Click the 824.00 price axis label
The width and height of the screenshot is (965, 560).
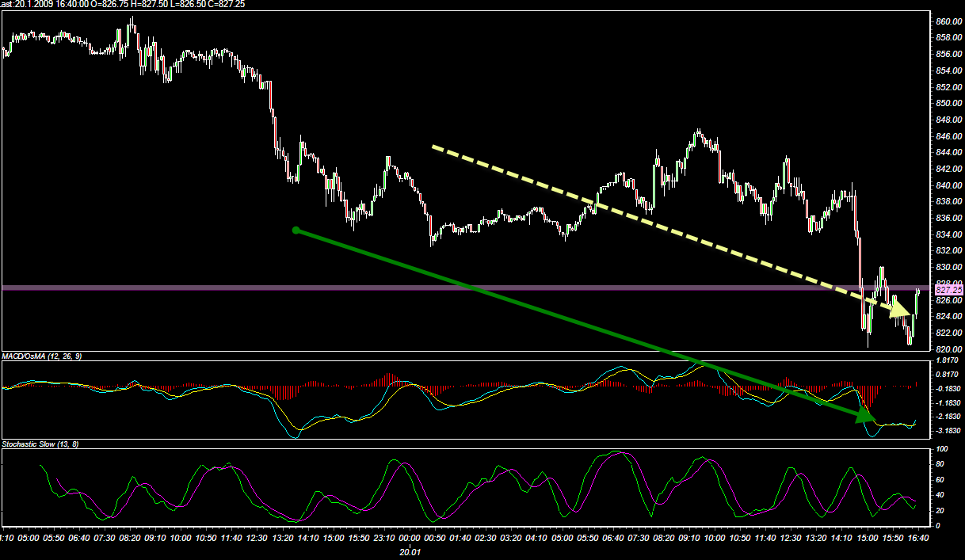[948, 316]
